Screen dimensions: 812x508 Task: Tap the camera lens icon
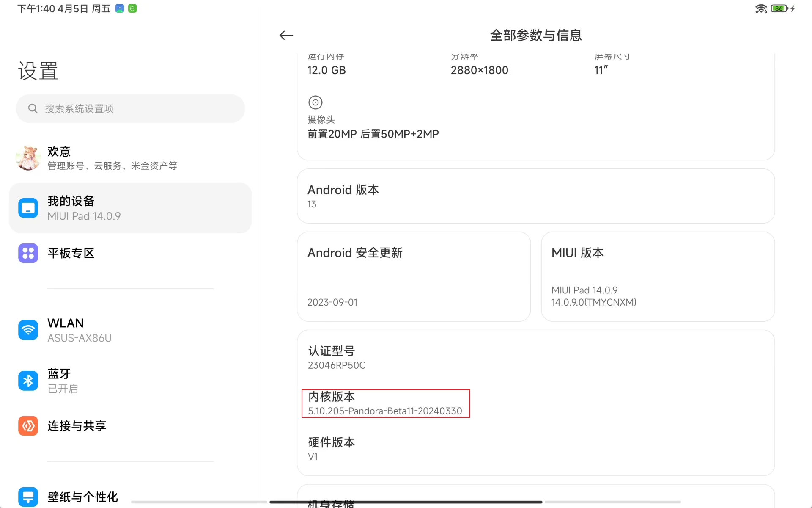tap(315, 102)
